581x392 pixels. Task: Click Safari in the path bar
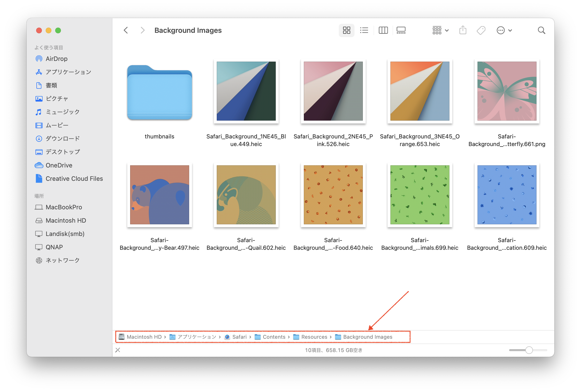tap(239, 337)
